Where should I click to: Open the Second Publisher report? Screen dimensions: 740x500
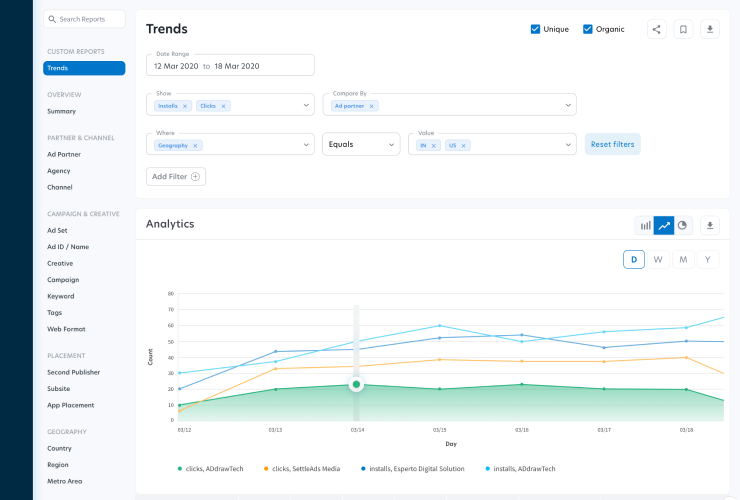74,373
